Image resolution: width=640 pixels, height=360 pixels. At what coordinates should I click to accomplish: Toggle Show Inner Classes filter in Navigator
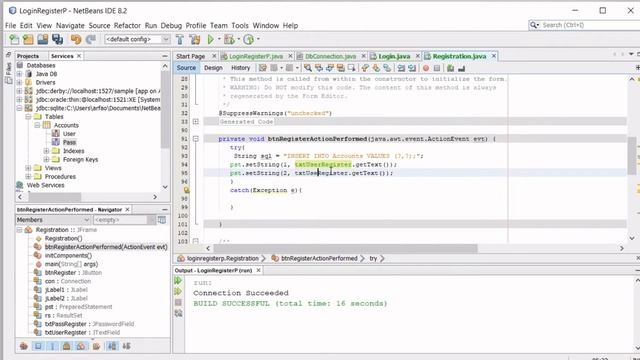81,346
